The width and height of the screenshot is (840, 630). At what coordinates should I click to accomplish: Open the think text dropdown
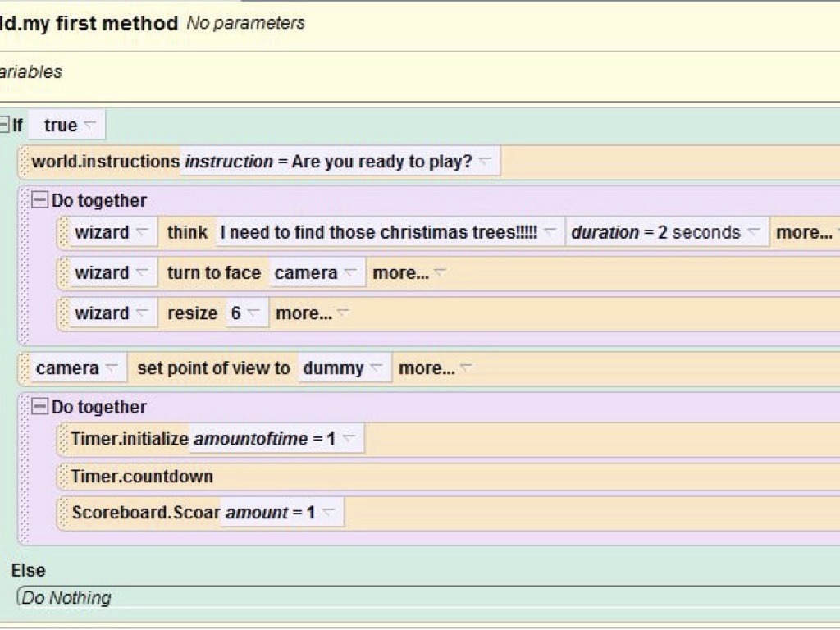[550, 232]
